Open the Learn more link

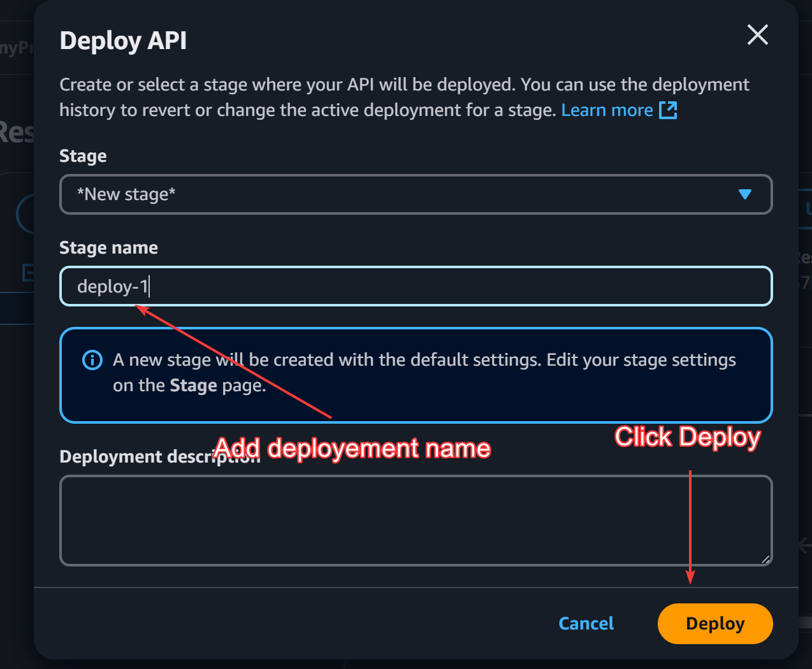click(x=606, y=110)
